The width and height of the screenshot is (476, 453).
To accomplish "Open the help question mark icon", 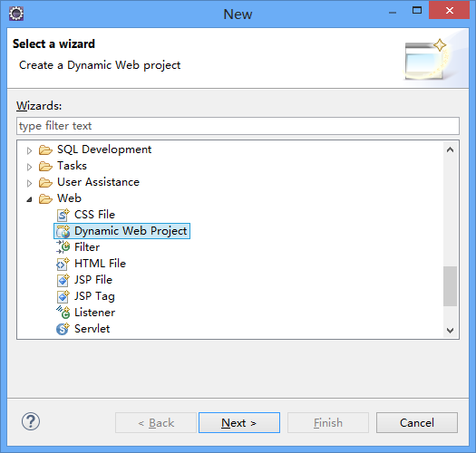I will (x=31, y=421).
